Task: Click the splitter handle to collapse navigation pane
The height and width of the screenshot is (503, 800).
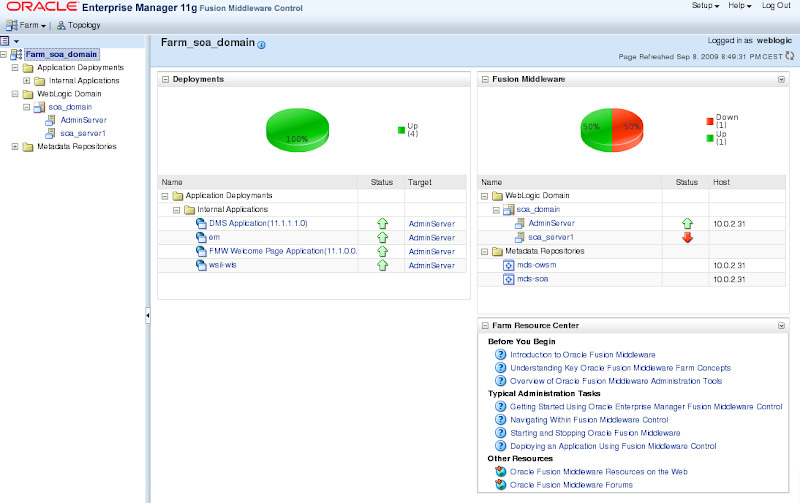Action: (148, 315)
